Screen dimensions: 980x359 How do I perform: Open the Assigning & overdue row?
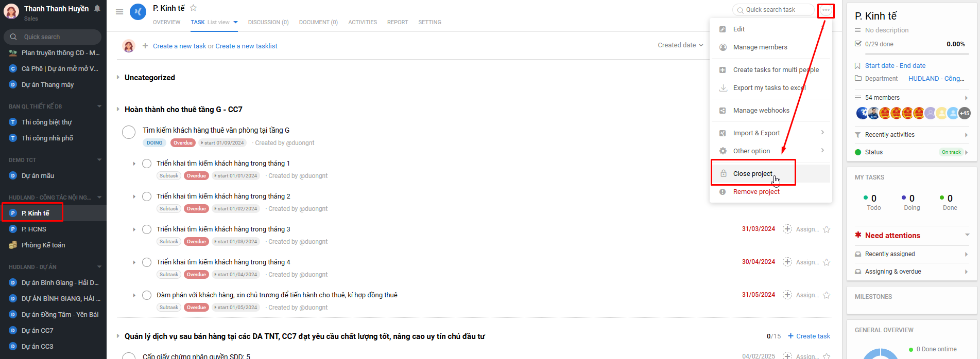[x=912, y=272]
